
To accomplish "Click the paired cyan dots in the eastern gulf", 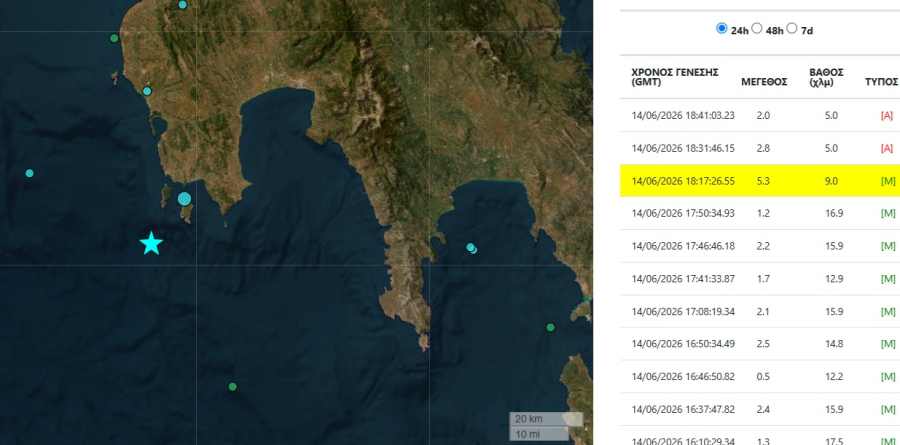I will tap(472, 248).
